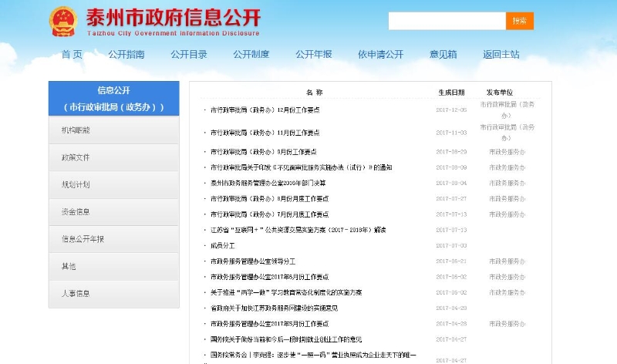This screenshot has height=364, width=617.
Task: Select 规划计划 sidebar item
Action: (x=76, y=185)
